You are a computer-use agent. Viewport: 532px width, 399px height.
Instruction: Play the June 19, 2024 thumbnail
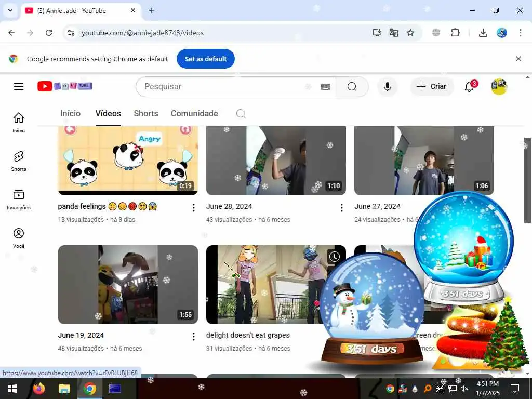128,284
